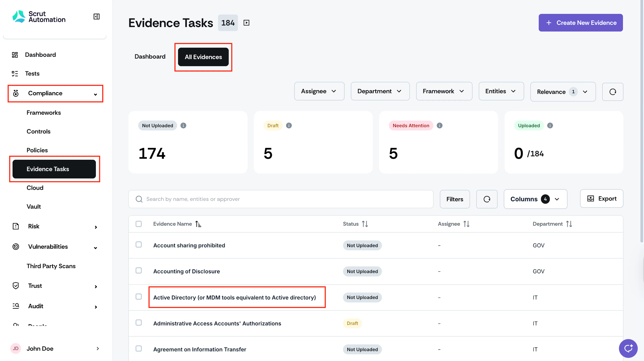
Task: Check Account sharing prohibited row
Action: tap(139, 245)
